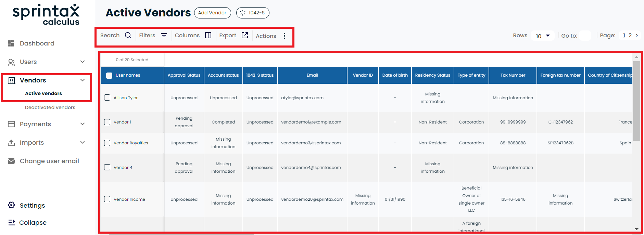Click the 1042-S button
This screenshot has height=235, width=644.
(253, 13)
